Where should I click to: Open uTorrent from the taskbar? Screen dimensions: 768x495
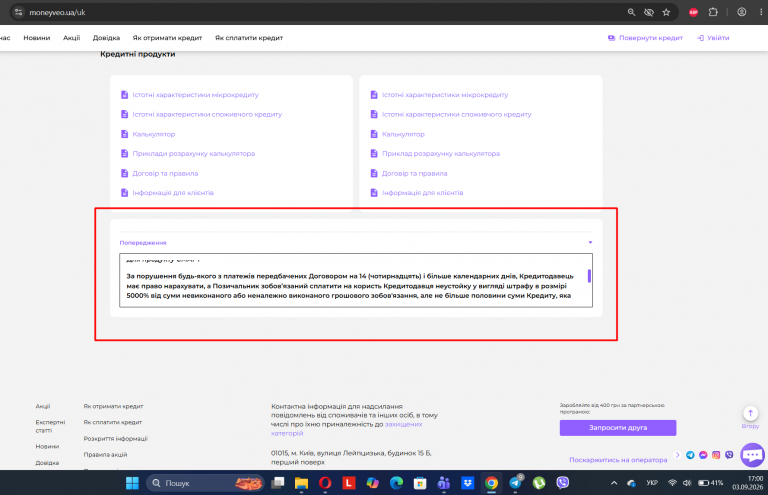tap(539, 483)
